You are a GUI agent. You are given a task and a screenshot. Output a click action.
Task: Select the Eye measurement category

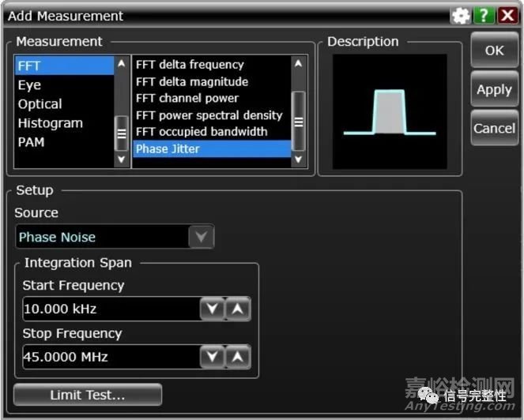[x=30, y=85]
